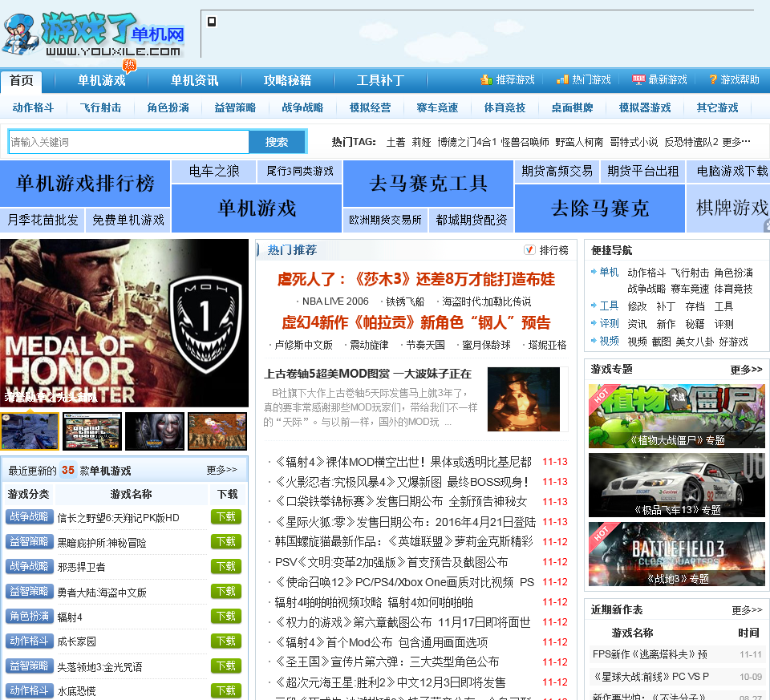The height and width of the screenshot is (700, 770).
Task: Open the 博德之门4合1 hot tag
Action: (x=467, y=143)
